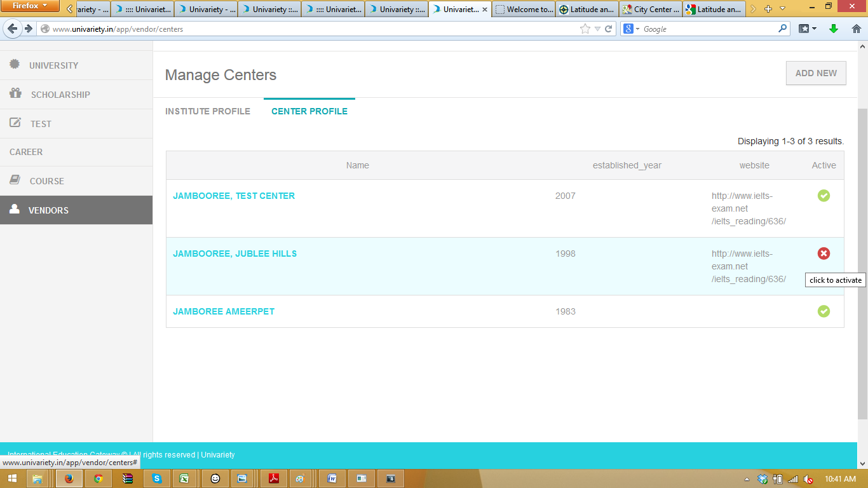Open the JAMBOOREE, JUBLEE HILLS link
The height and width of the screenshot is (488, 868).
tap(235, 254)
